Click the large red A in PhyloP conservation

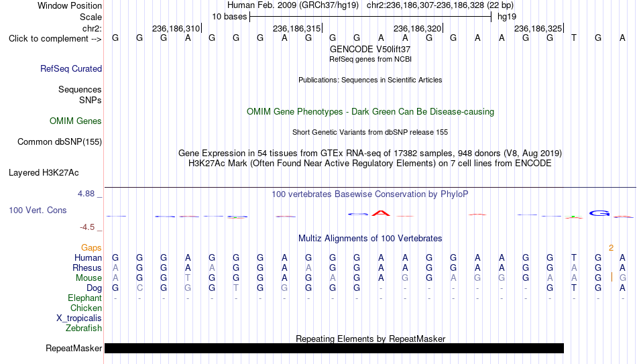point(381,213)
